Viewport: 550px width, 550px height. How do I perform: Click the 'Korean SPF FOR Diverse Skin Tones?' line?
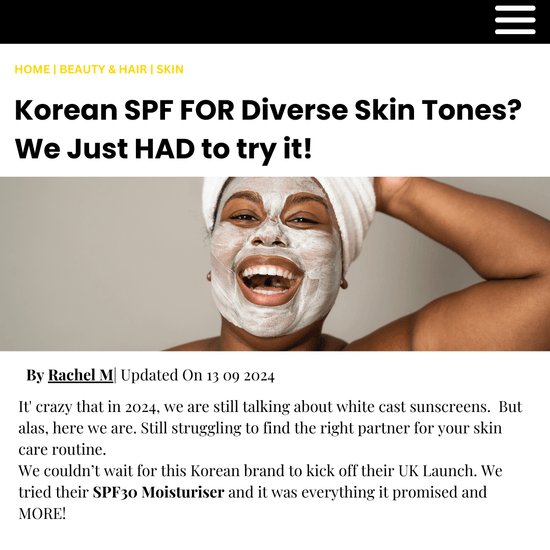click(x=268, y=110)
